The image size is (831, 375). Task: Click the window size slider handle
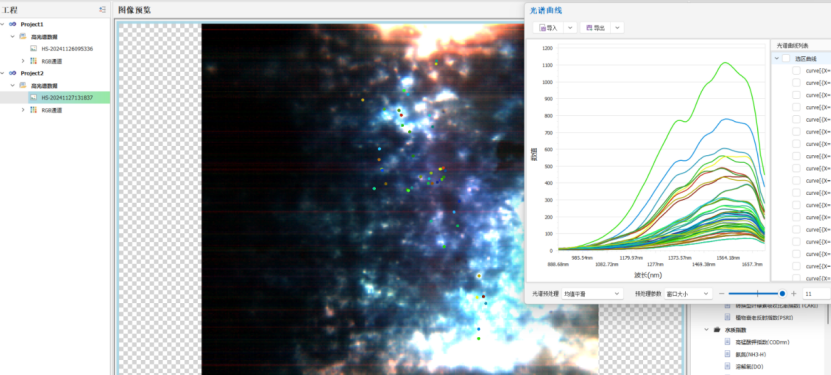(782, 293)
